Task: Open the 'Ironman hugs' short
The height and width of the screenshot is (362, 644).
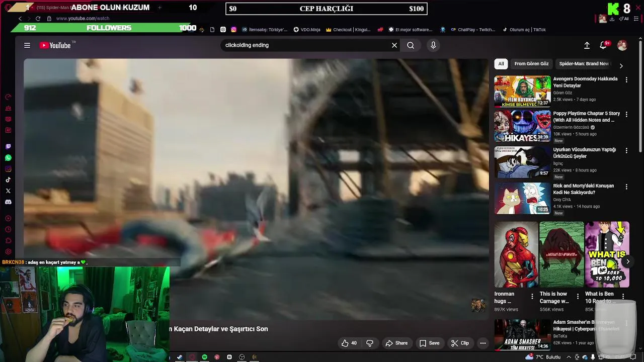Action: (x=516, y=254)
